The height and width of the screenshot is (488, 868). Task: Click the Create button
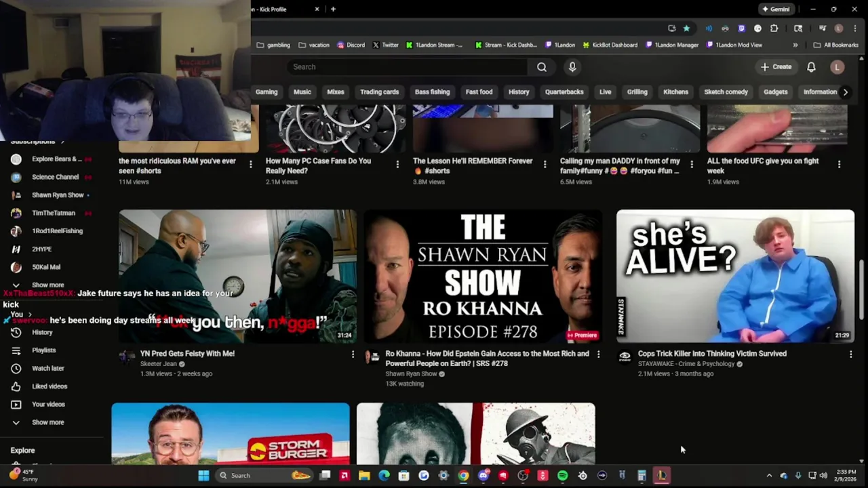coord(776,67)
